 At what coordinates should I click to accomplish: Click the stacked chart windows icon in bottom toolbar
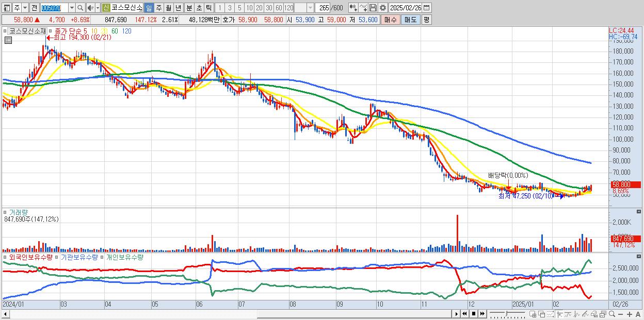pos(603,314)
